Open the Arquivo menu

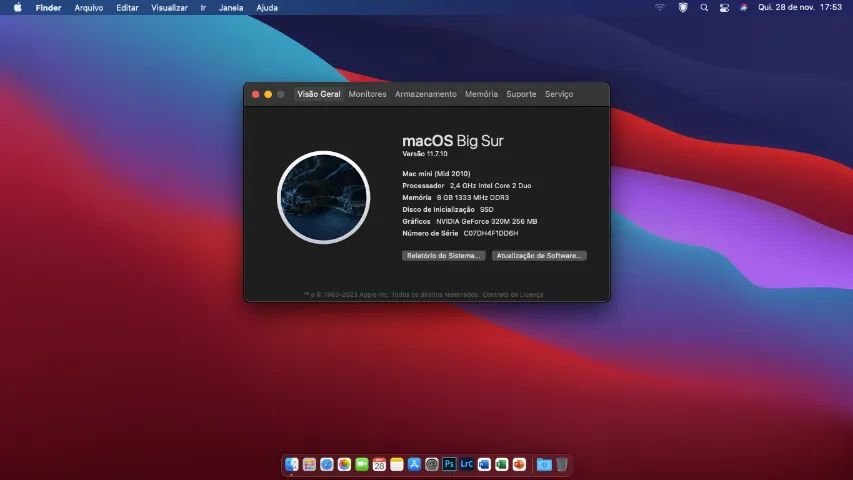point(89,8)
